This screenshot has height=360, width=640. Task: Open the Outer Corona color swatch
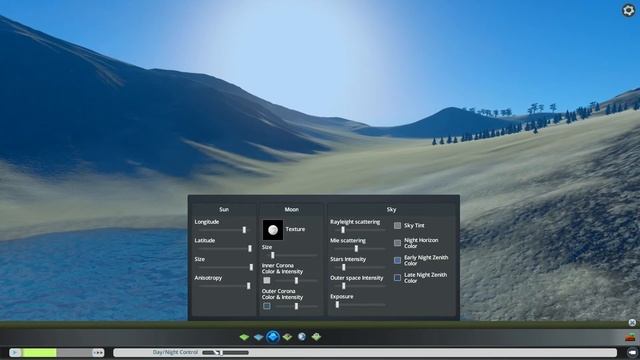click(267, 306)
